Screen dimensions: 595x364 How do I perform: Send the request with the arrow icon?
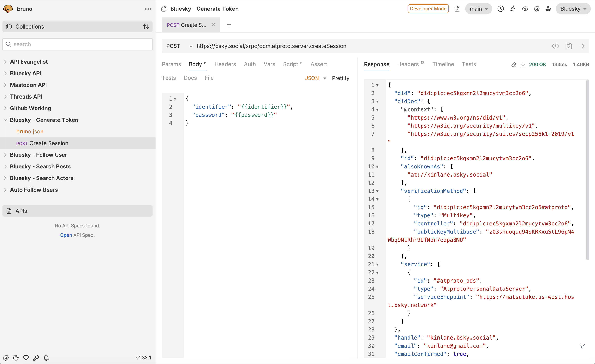coord(582,46)
